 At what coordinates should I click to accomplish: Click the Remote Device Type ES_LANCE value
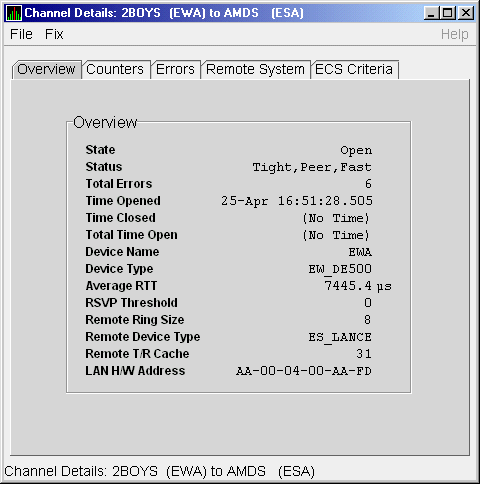click(x=340, y=337)
